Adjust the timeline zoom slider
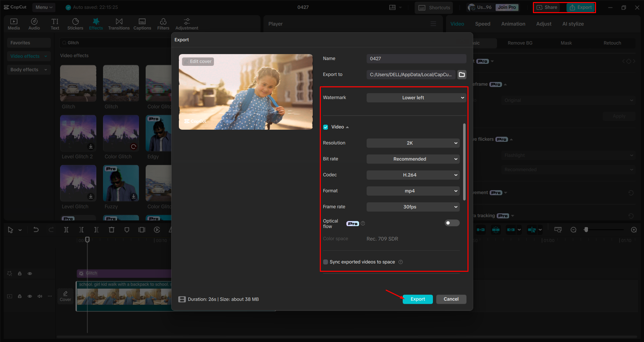The image size is (644, 342). (586, 230)
